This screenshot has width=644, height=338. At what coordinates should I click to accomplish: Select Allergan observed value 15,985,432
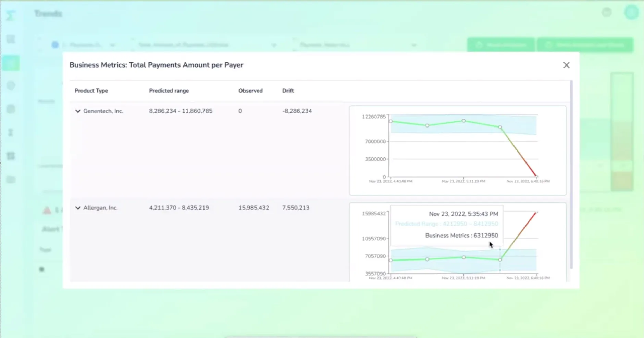(253, 208)
